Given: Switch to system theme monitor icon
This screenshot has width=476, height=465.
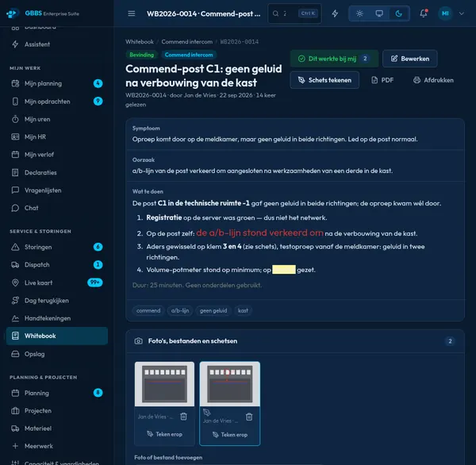Looking at the screenshot, I should 379,13.
